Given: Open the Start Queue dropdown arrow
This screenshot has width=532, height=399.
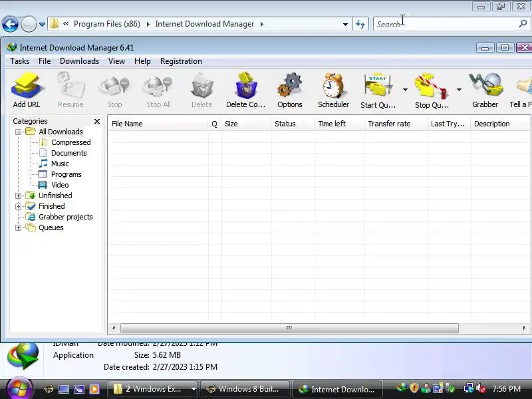Looking at the screenshot, I should [405, 90].
